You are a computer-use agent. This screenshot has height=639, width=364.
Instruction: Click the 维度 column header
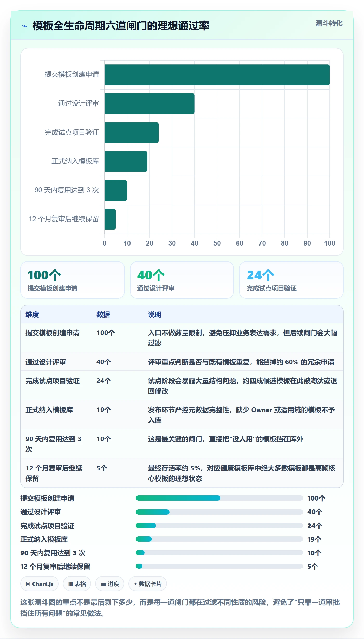[x=32, y=315]
